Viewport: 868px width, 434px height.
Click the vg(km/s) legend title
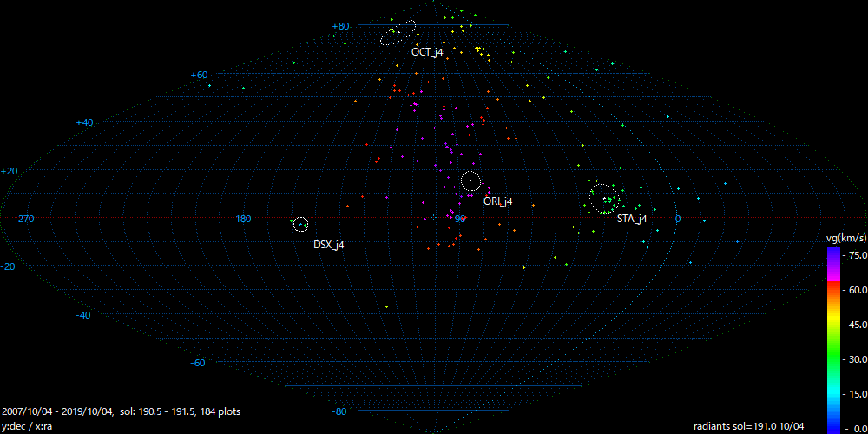pyautogui.click(x=845, y=237)
